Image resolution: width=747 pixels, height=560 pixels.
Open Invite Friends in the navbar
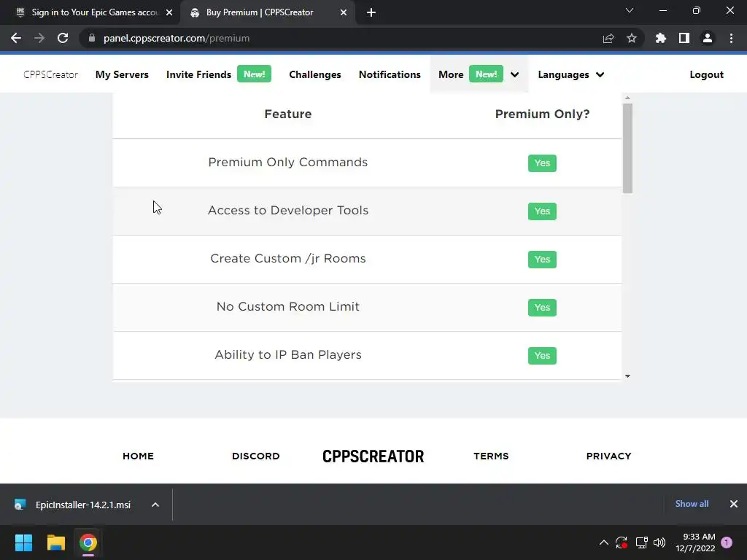(x=198, y=75)
